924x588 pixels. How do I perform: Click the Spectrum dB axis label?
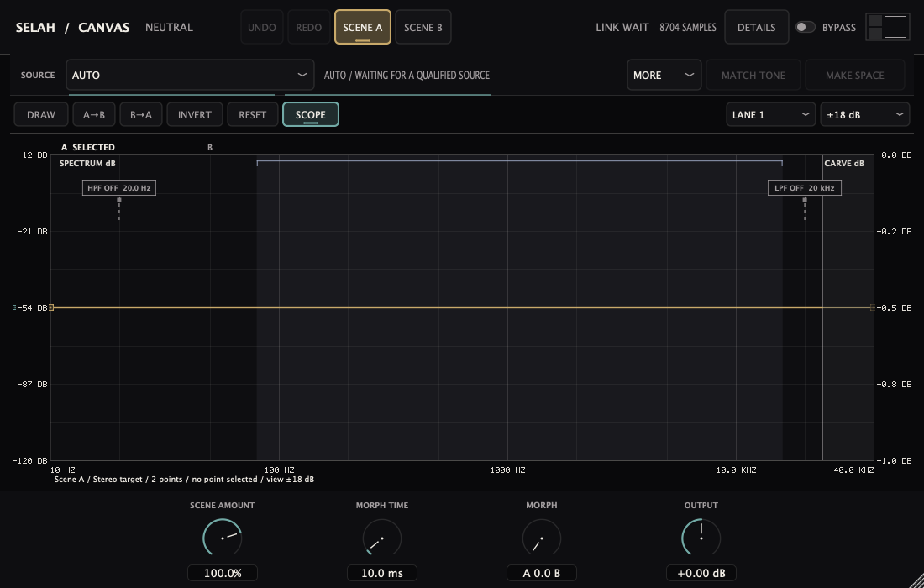coord(87,163)
